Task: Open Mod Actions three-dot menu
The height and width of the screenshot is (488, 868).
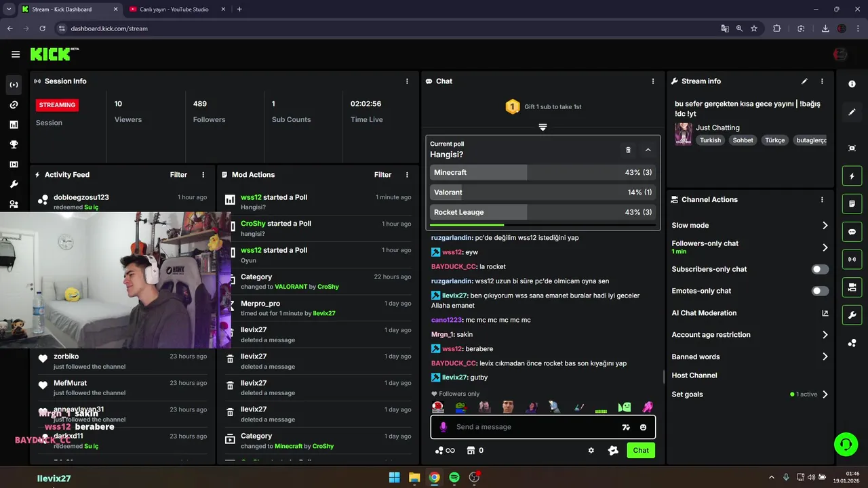Action: (407, 175)
